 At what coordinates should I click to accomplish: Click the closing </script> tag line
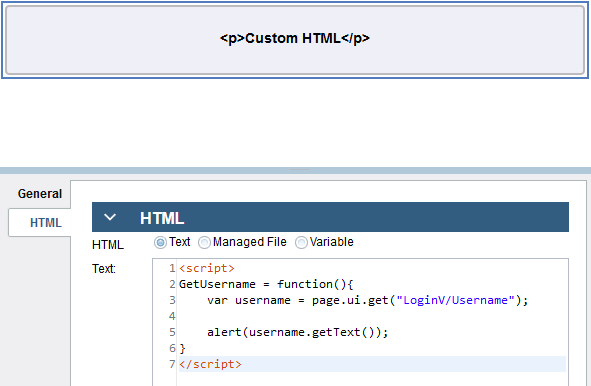click(210, 364)
